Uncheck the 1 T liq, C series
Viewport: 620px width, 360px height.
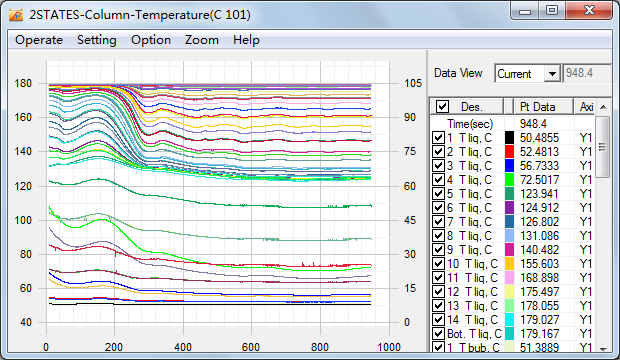coord(438,138)
